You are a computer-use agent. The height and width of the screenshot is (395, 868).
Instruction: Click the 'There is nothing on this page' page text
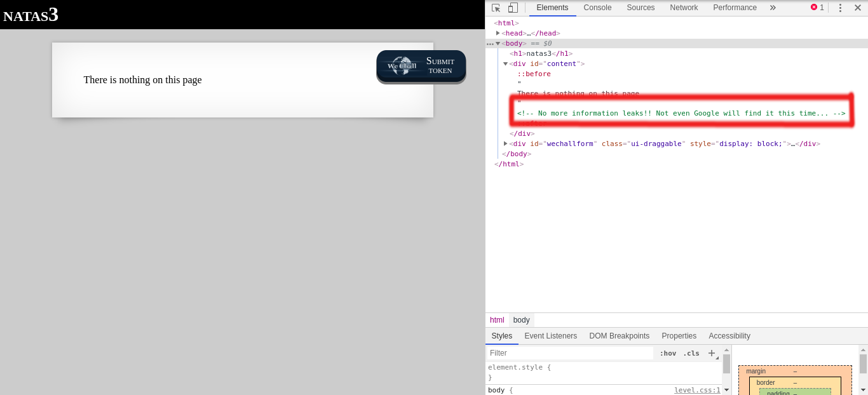pyautogui.click(x=143, y=80)
